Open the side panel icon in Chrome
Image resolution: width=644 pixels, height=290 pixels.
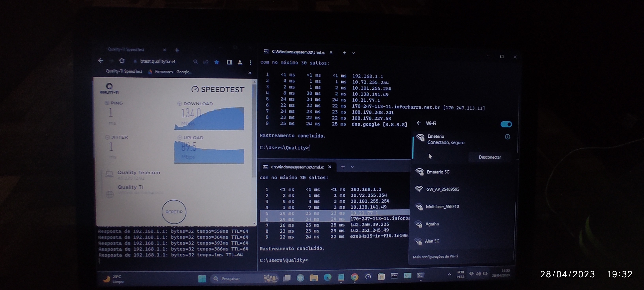pos(229,62)
